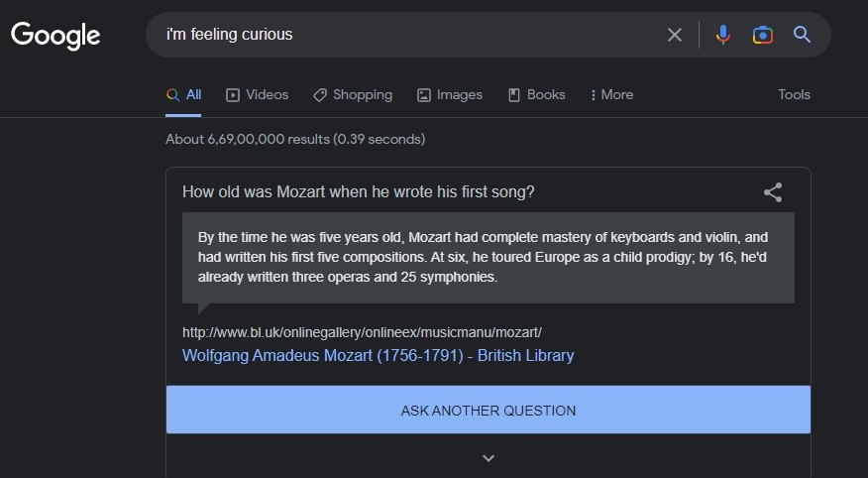Start voice search with the microphone icon
This screenshot has width=868, height=478.
click(x=722, y=35)
